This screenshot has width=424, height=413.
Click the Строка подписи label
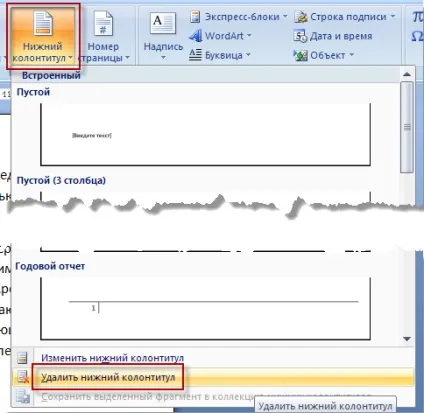coord(348,17)
